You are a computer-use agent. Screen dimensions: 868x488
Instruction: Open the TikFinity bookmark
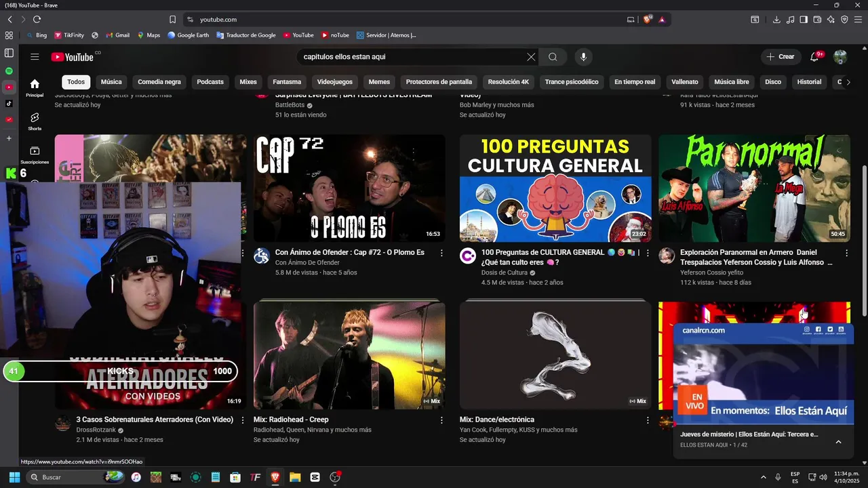tap(68, 35)
